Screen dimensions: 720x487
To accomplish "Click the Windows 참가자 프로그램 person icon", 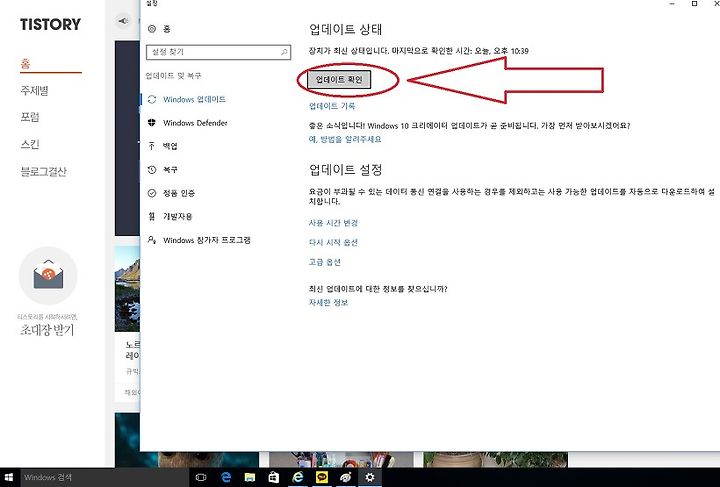I will (x=152, y=240).
